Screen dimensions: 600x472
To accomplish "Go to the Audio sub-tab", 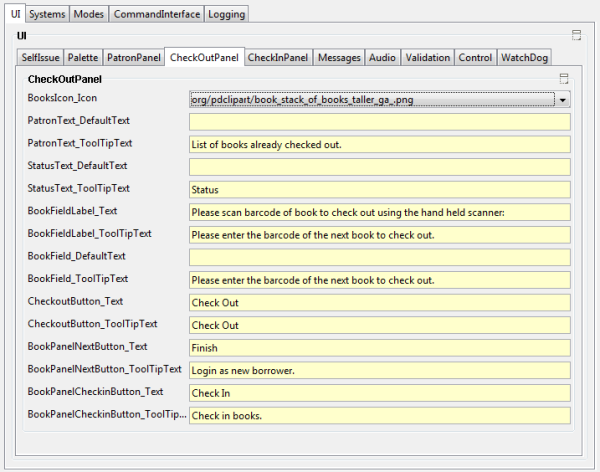I will 382,58.
